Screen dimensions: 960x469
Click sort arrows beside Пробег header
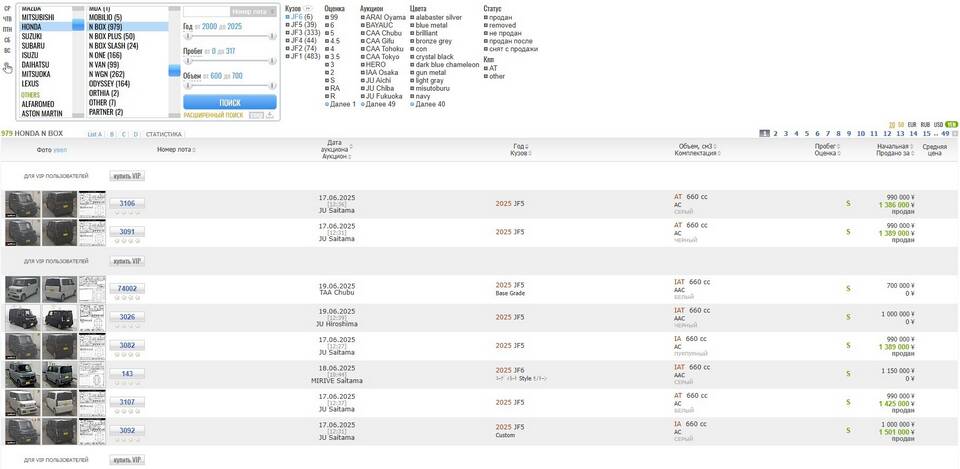(837, 147)
